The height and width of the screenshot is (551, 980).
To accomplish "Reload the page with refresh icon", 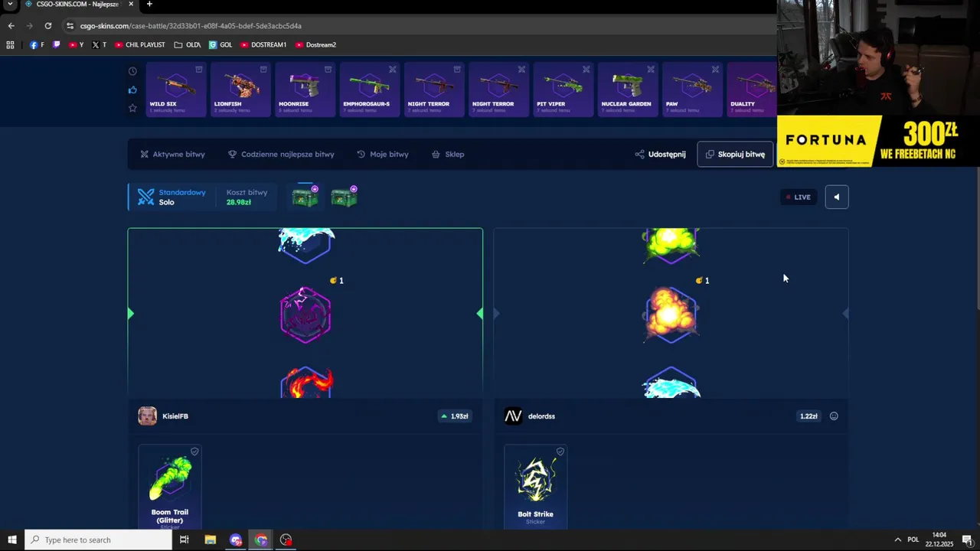I will coord(47,25).
